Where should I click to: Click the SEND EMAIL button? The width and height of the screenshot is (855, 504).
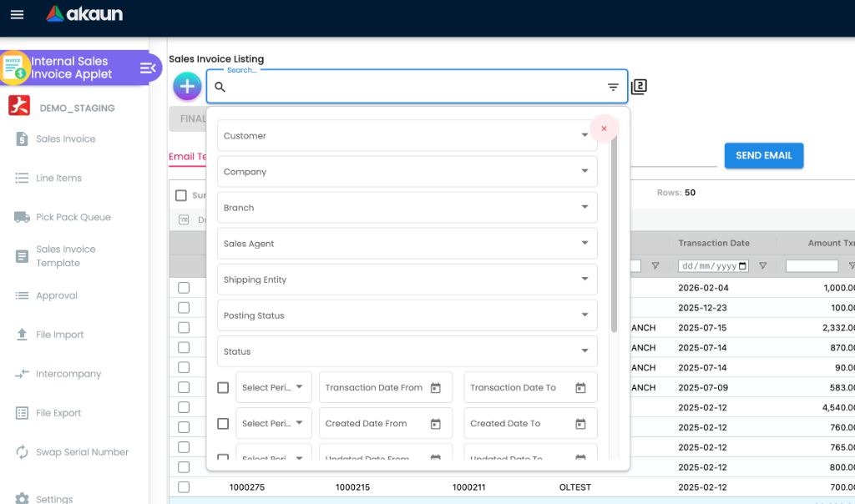[x=763, y=155]
